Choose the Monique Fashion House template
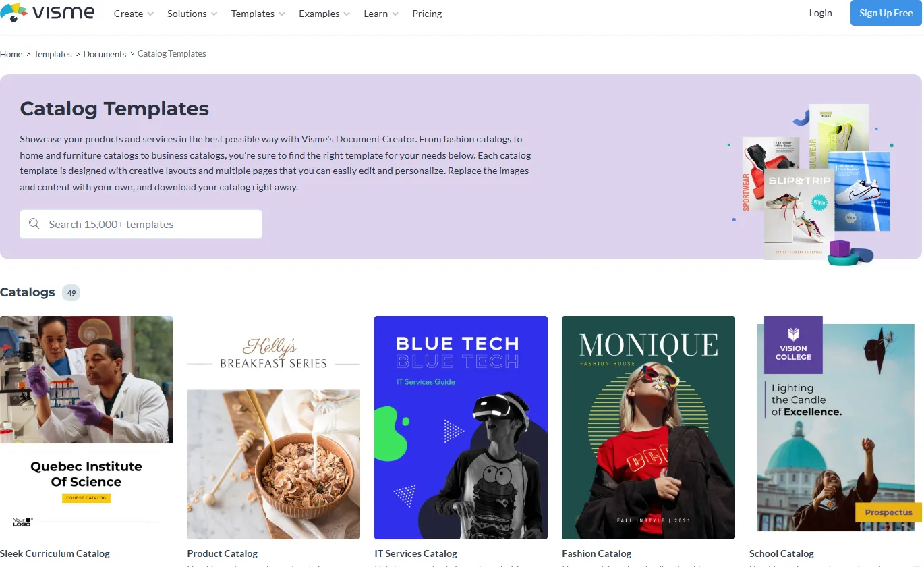 pos(648,427)
